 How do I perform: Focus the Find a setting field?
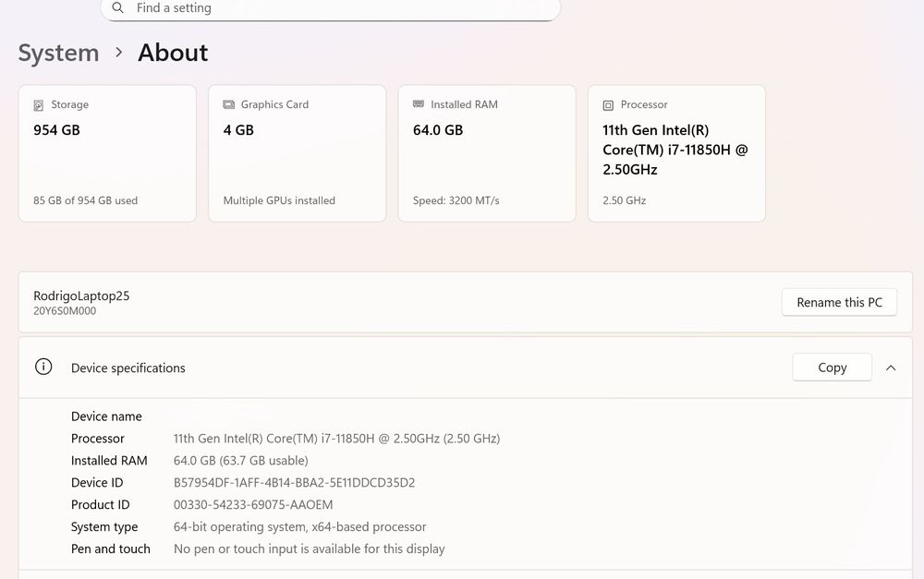(x=333, y=8)
